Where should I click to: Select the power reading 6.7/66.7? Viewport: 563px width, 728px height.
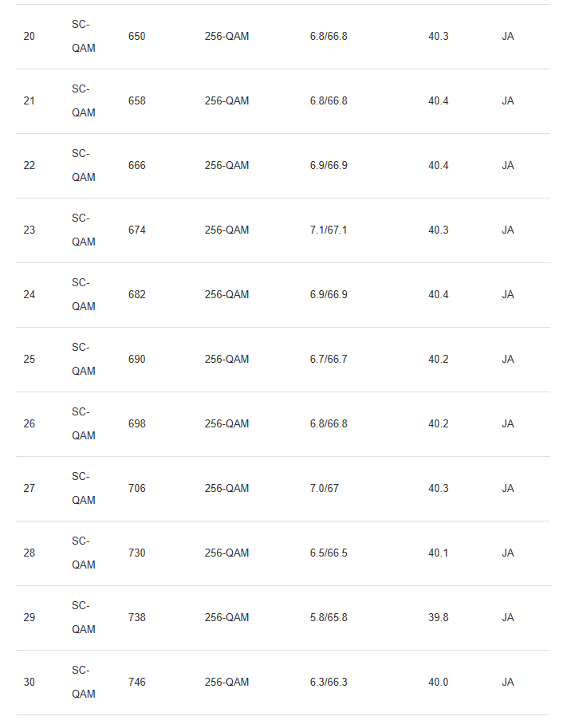(329, 360)
